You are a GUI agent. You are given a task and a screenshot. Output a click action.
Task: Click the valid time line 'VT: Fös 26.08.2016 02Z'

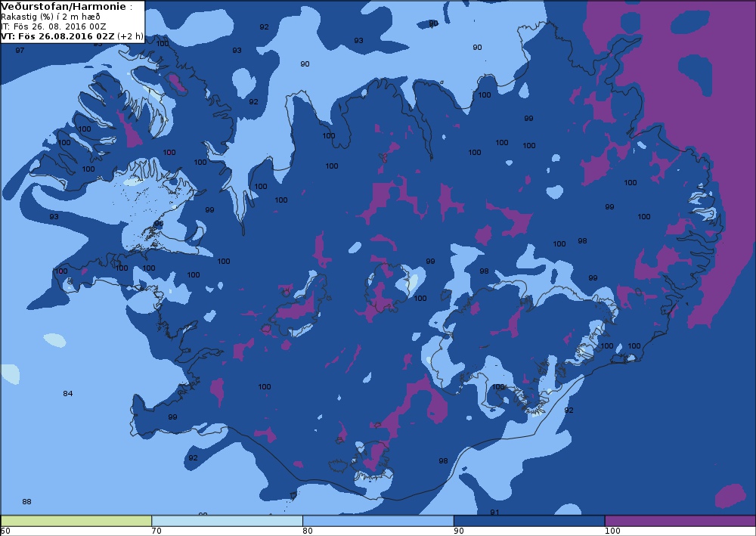coord(58,36)
